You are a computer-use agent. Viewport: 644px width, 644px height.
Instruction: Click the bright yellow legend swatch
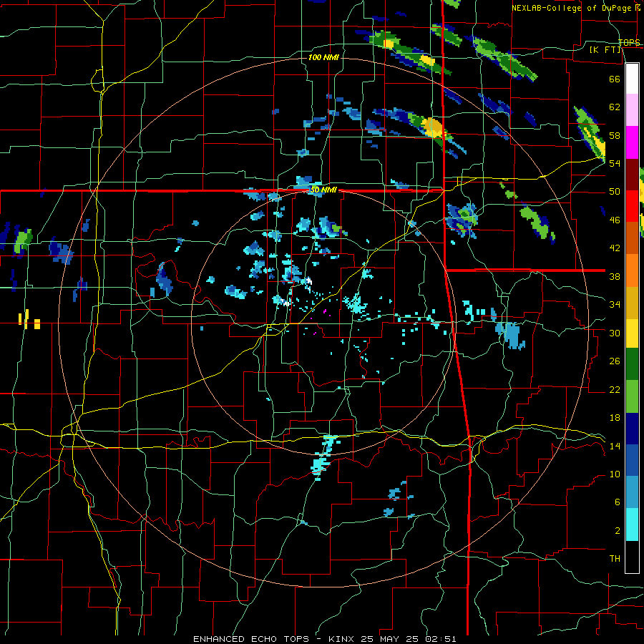(x=632, y=333)
